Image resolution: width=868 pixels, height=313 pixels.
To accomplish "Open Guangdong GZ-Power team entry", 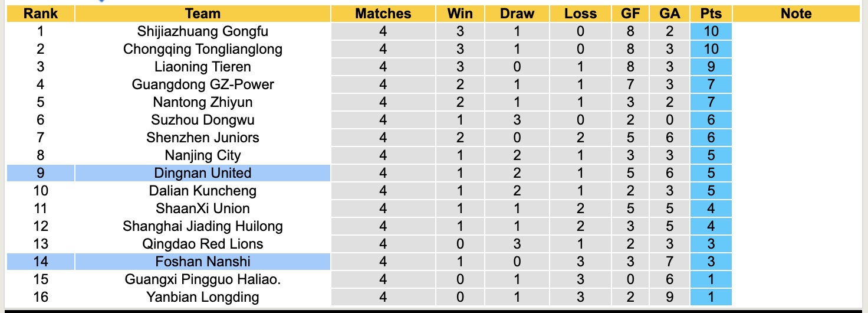I will point(202,84).
